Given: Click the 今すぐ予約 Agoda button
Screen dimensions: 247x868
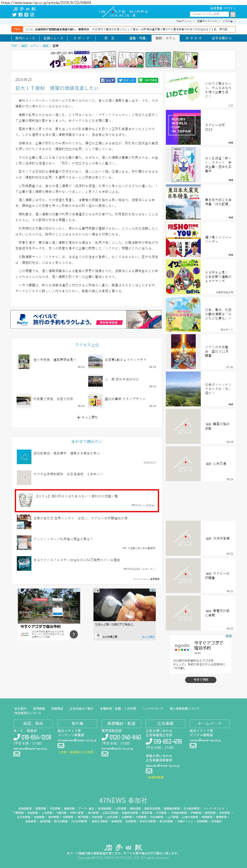Looking at the screenshot, I should tap(201, 680).
